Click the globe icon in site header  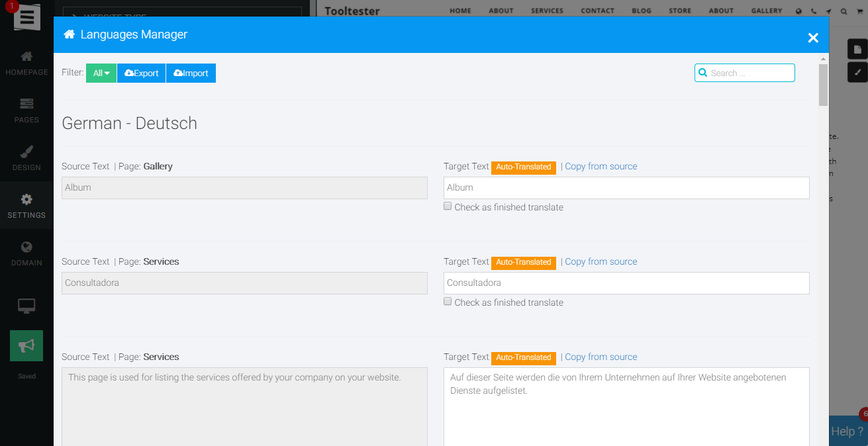pyautogui.click(x=798, y=11)
